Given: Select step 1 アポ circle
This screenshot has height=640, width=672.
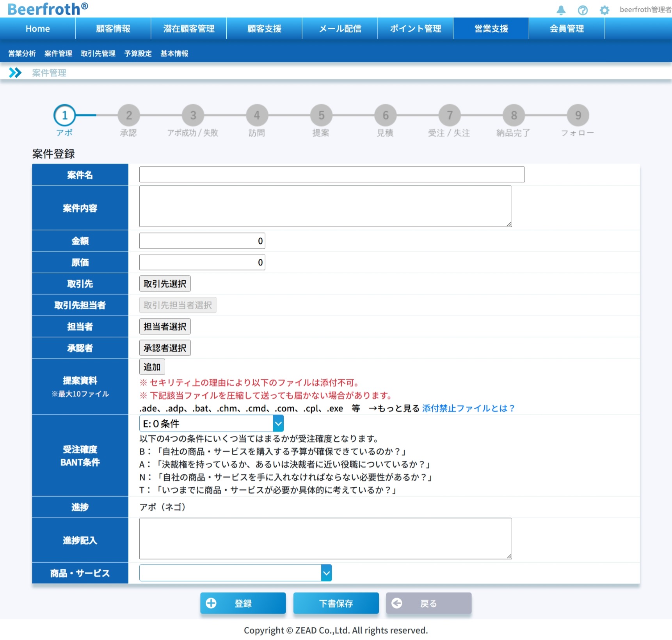Looking at the screenshot, I should (x=65, y=115).
